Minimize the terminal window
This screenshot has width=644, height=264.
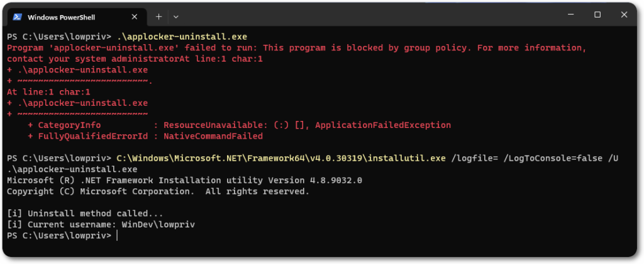(568, 14)
